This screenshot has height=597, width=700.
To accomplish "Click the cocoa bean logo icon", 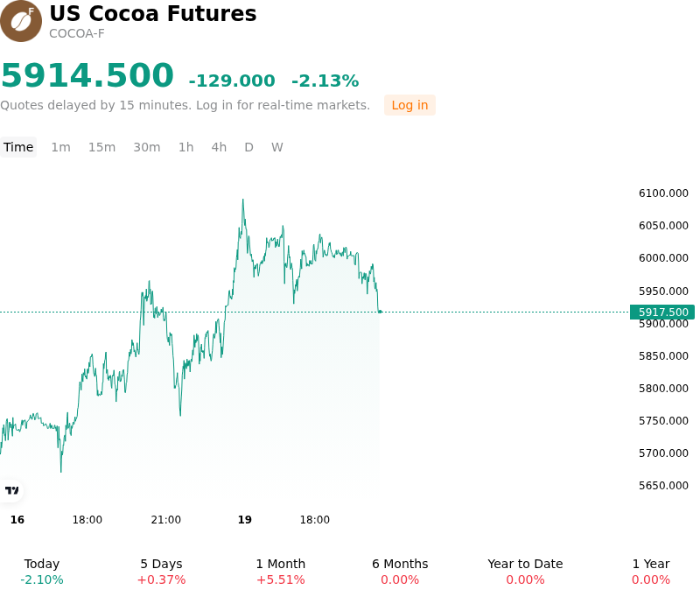I will [21, 21].
